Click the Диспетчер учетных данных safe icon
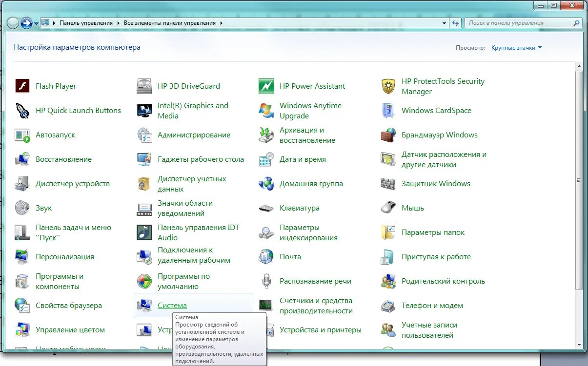Screen dimensions: 588x366 point(144,184)
